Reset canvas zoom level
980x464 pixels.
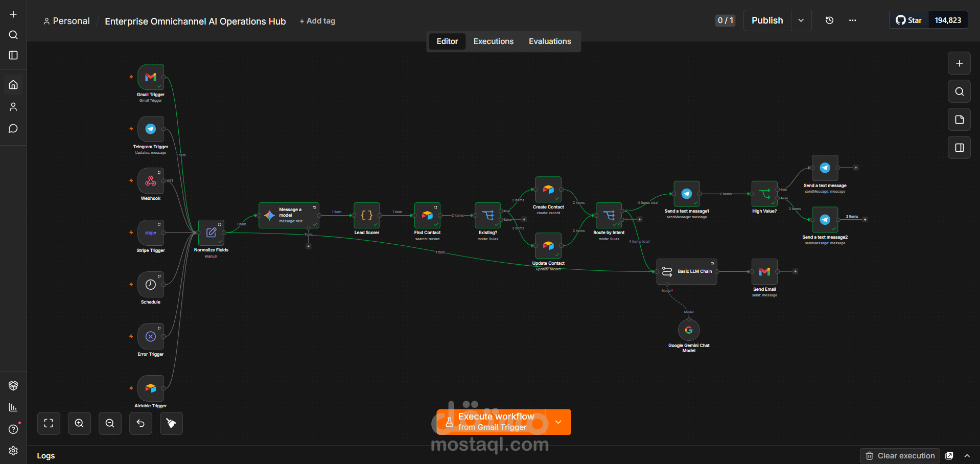[141, 423]
